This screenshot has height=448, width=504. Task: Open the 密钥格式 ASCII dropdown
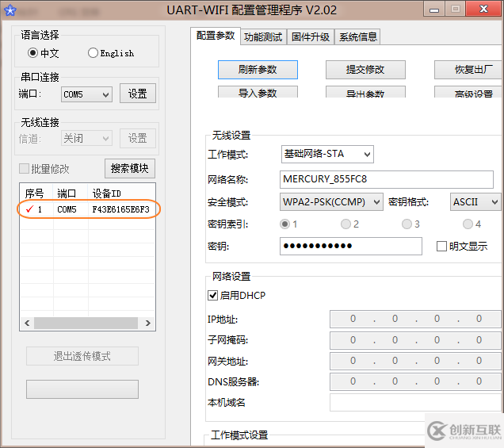click(475, 202)
